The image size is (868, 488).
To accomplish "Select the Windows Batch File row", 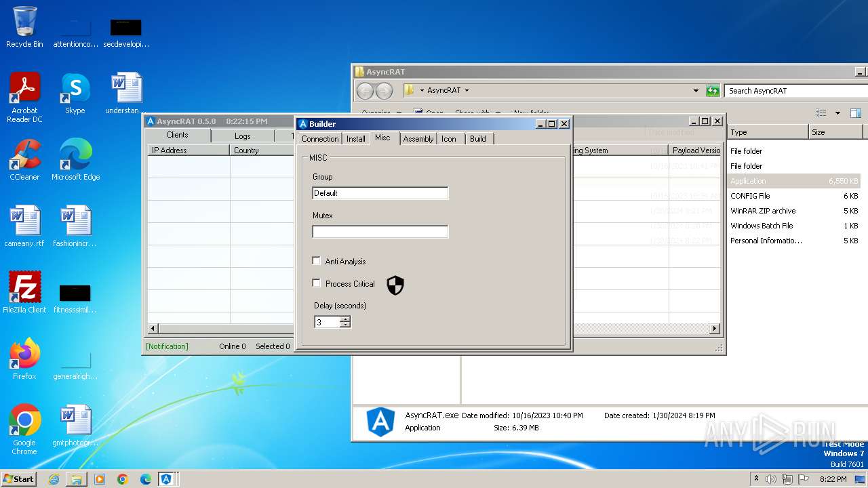I will tap(794, 226).
